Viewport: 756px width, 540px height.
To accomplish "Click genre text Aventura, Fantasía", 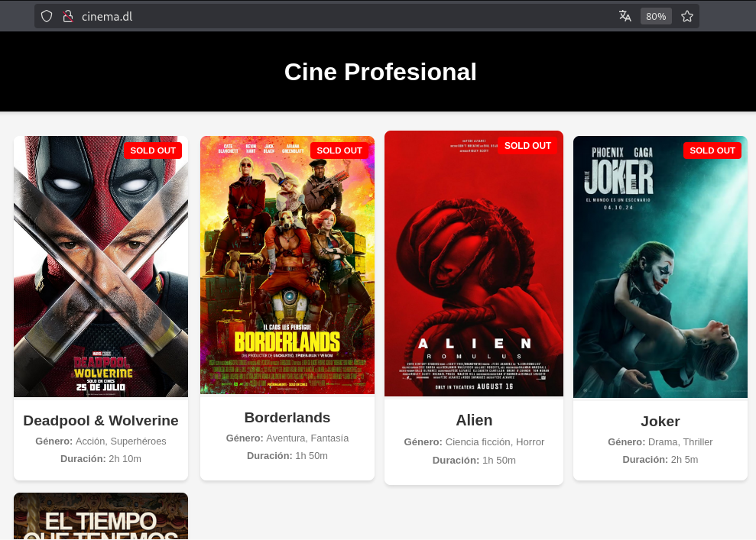I will (x=307, y=438).
